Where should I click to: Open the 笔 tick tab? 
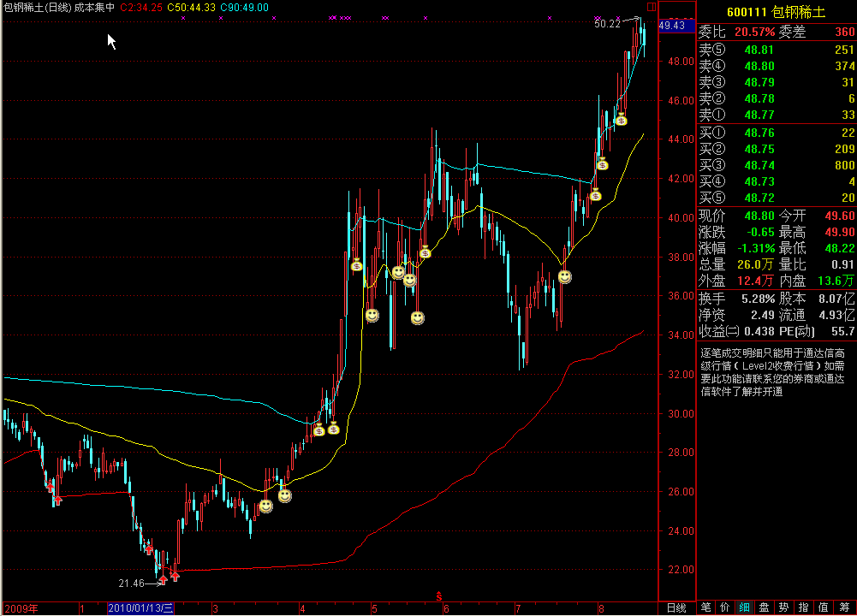705,607
